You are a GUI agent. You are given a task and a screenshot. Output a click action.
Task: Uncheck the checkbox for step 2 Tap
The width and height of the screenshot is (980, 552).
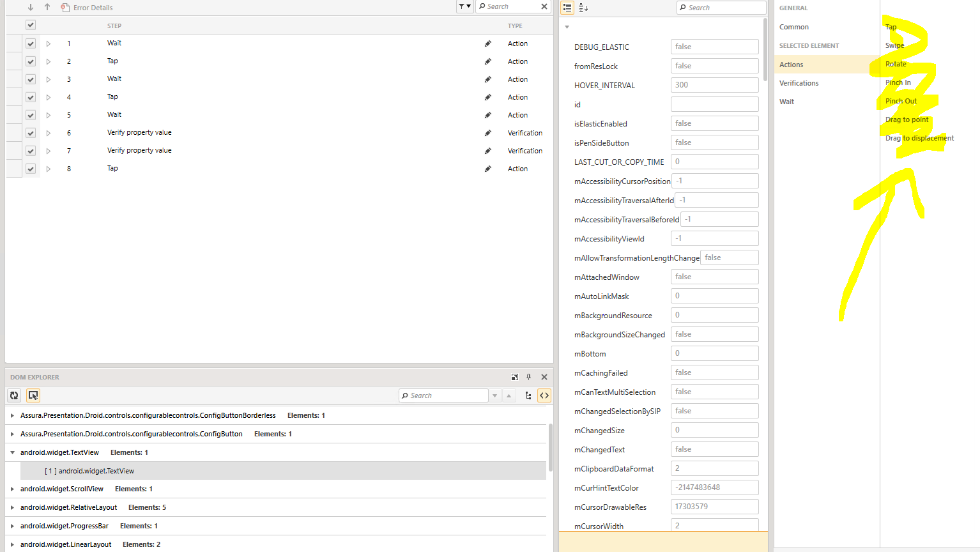pos(31,61)
